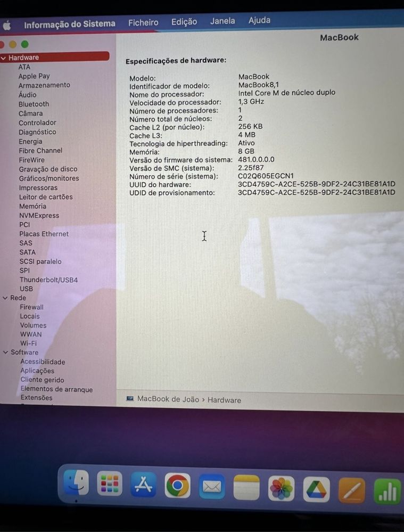This screenshot has width=404, height=532.
Task: Select ATA in the sidebar
Action: click(24, 67)
